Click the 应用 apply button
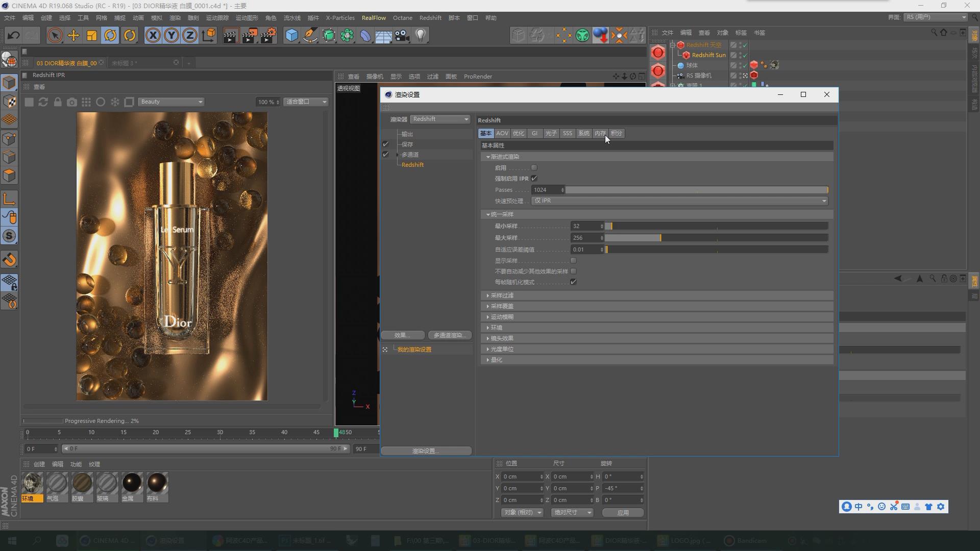 pyautogui.click(x=623, y=513)
